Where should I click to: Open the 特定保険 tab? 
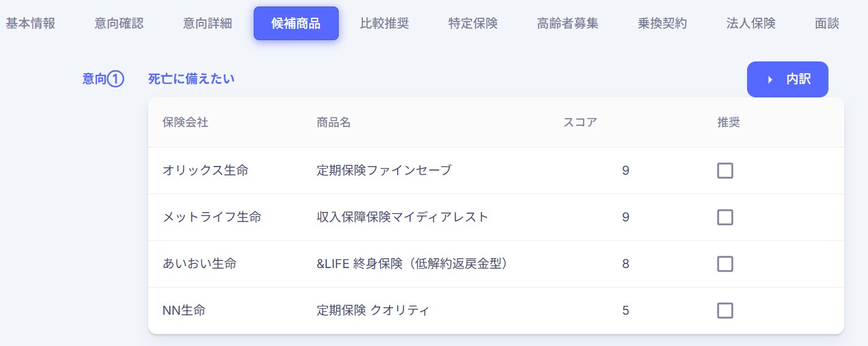pos(472,23)
